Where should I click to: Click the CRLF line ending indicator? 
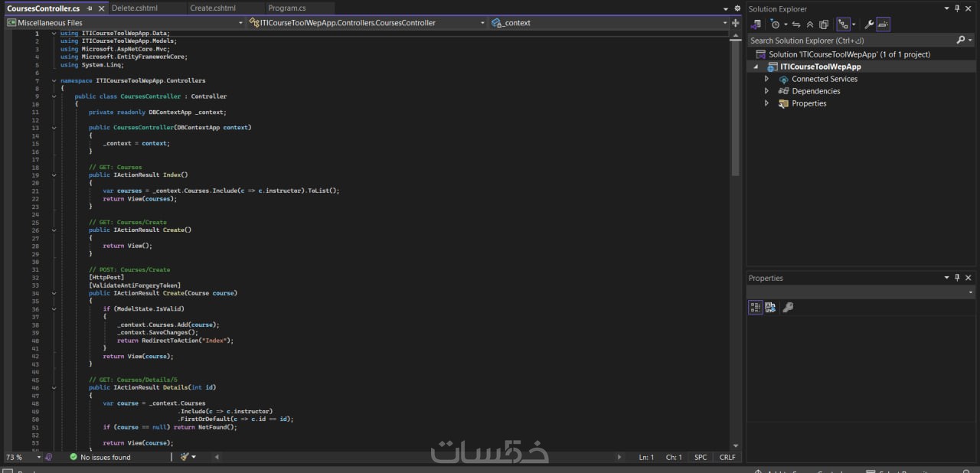click(x=727, y=457)
